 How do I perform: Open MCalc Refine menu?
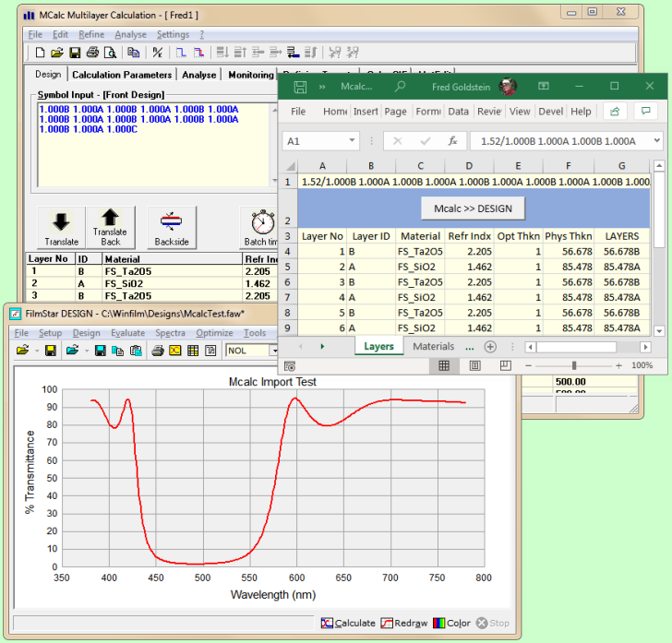(x=91, y=34)
